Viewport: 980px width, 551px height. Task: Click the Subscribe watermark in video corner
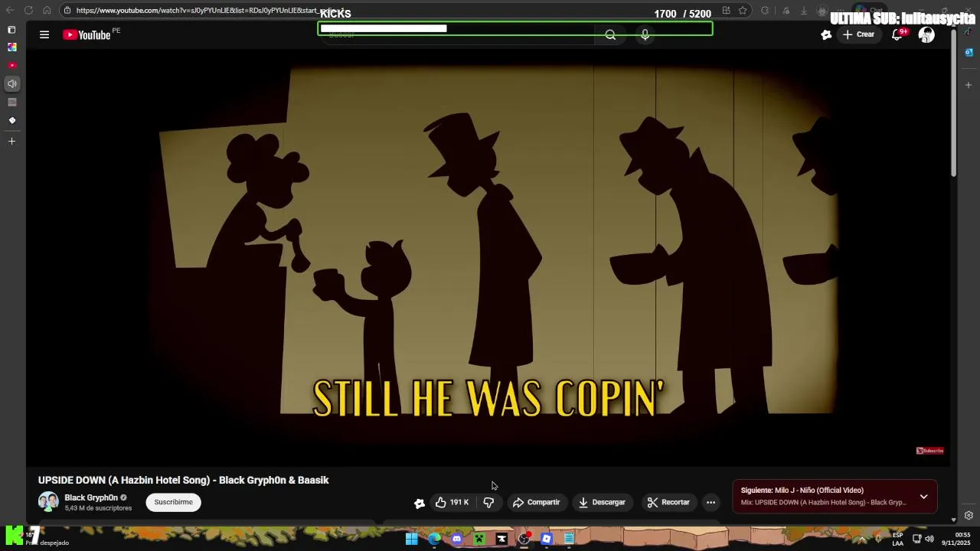(930, 451)
